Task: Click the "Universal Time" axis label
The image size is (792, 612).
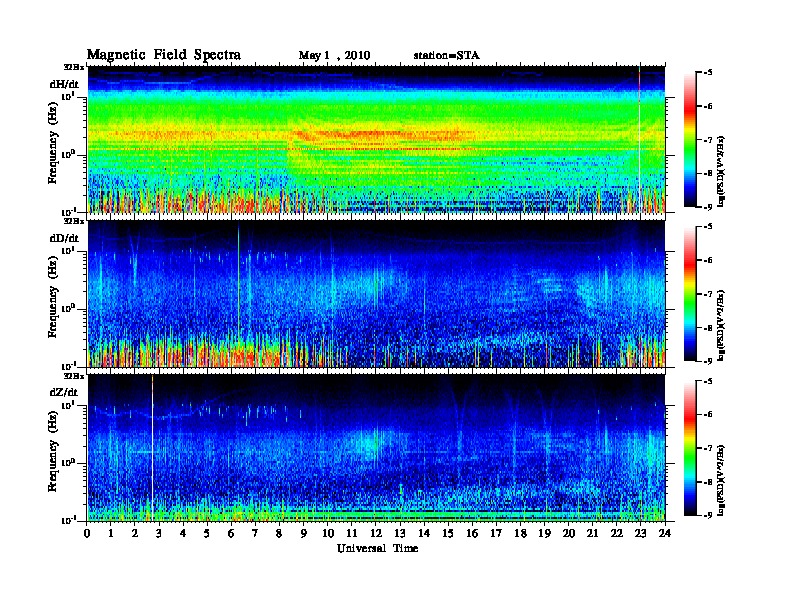Action: tap(377, 548)
